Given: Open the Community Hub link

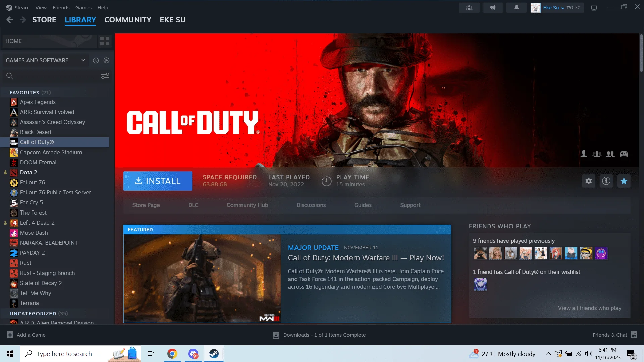Looking at the screenshot, I should (x=248, y=205).
